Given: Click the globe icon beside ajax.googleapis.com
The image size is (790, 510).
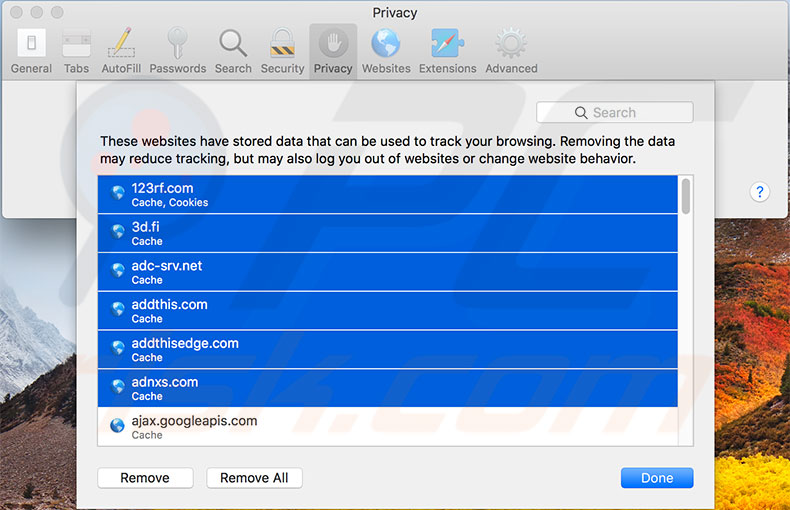Looking at the screenshot, I should point(117,425).
